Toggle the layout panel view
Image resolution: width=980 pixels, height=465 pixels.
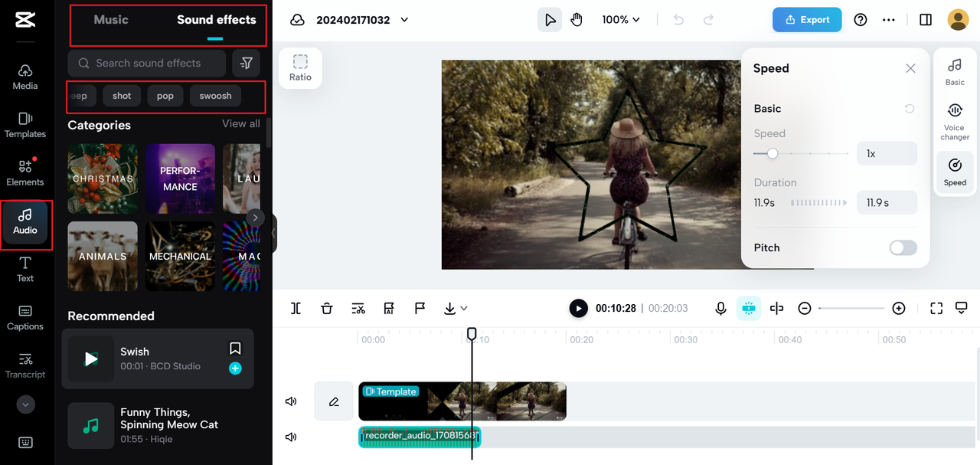[x=926, y=20]
